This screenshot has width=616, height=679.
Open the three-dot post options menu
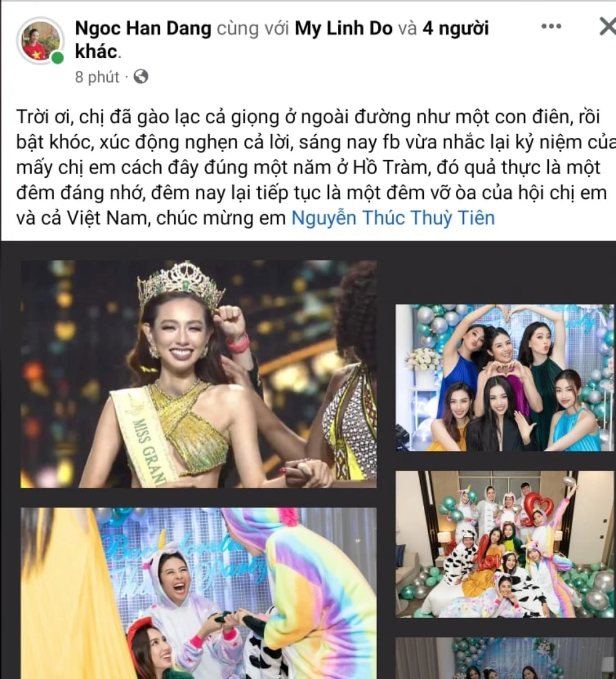tap(551, 26)
